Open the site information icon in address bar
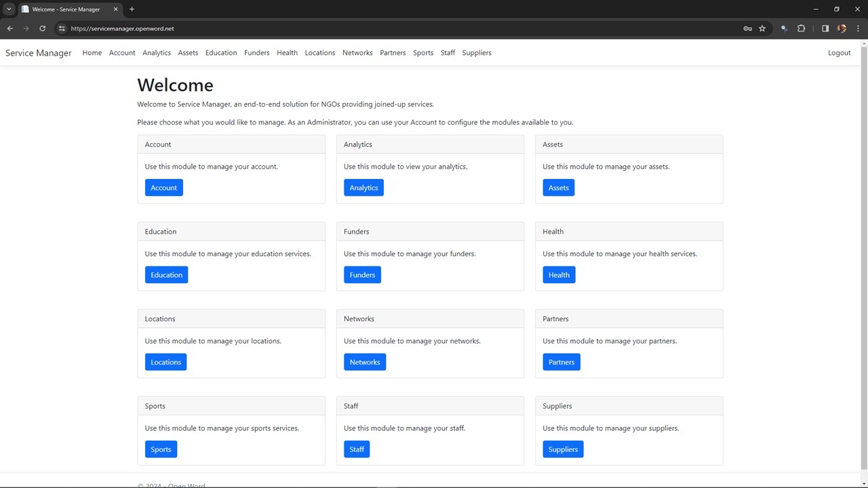This screenshot has width=868, height=488. click(62, 28)
